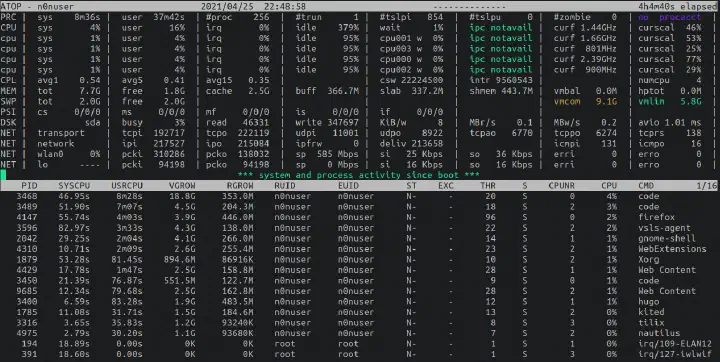Click the THR column header
720x362 pixels.
pos(488,186)
